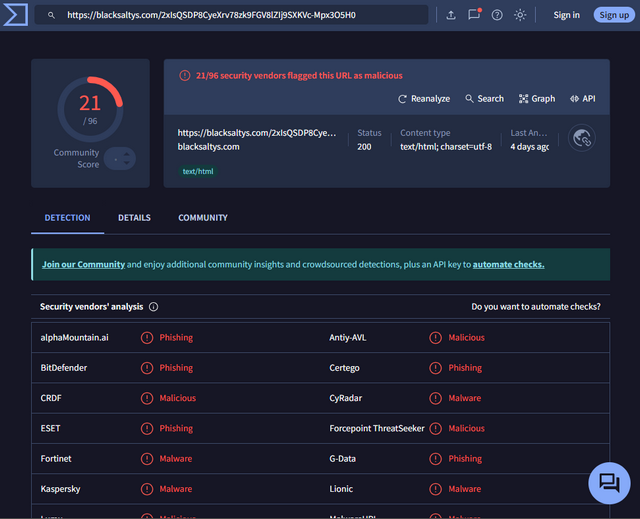The image size is (640, 519).
Task: Open the floating chat bubble button
Action: (609, 484)
